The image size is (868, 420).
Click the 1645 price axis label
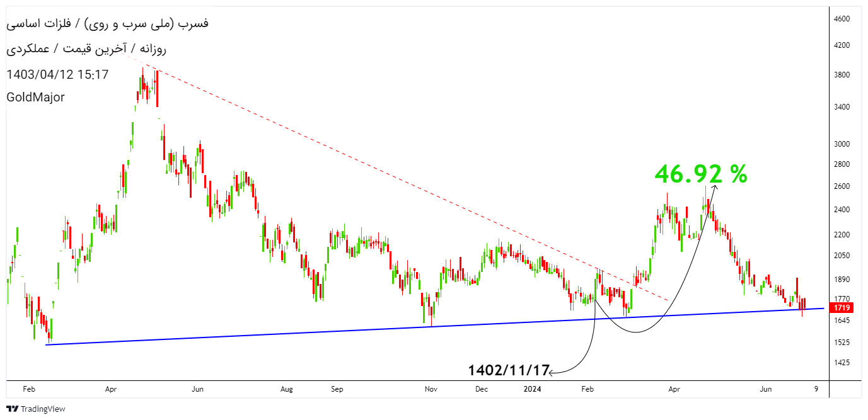click(842, 321)
